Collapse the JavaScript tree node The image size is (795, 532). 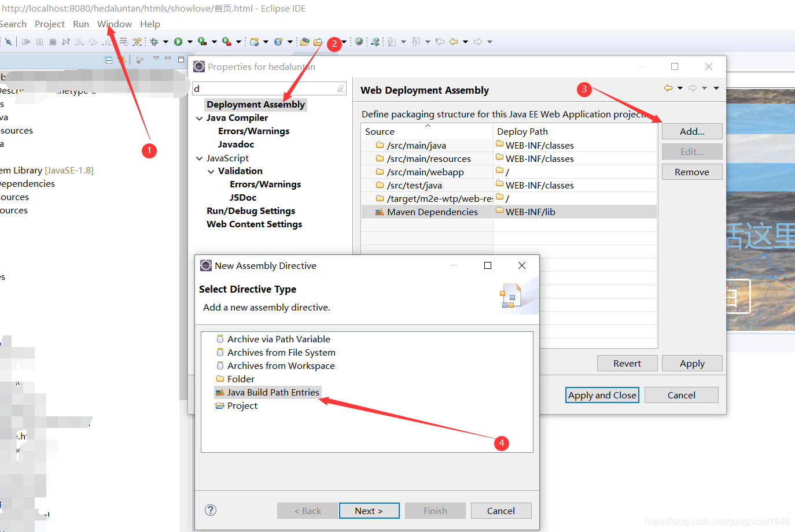200,158
